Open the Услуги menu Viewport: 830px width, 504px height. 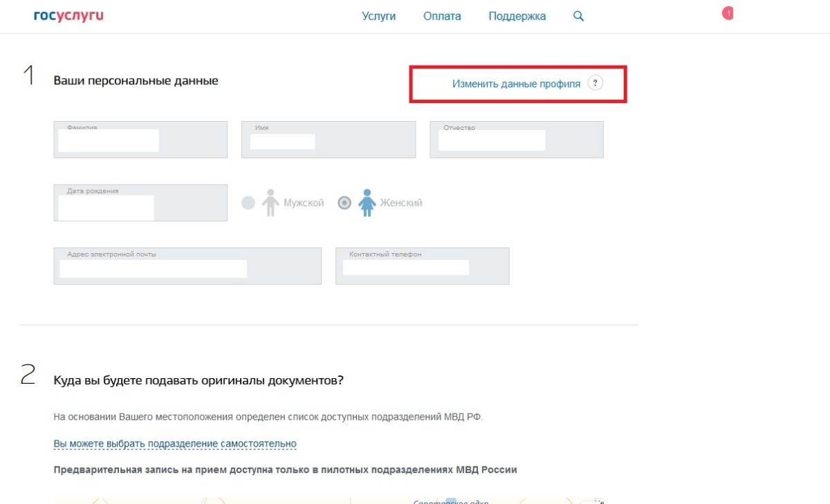[x=378, y=17]
